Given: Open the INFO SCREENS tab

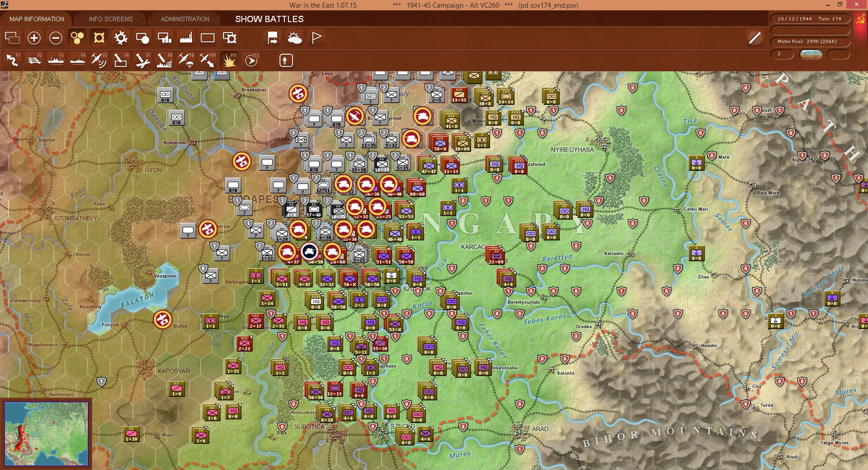Looking at the screenshot, I should click(x=111, y=19).
